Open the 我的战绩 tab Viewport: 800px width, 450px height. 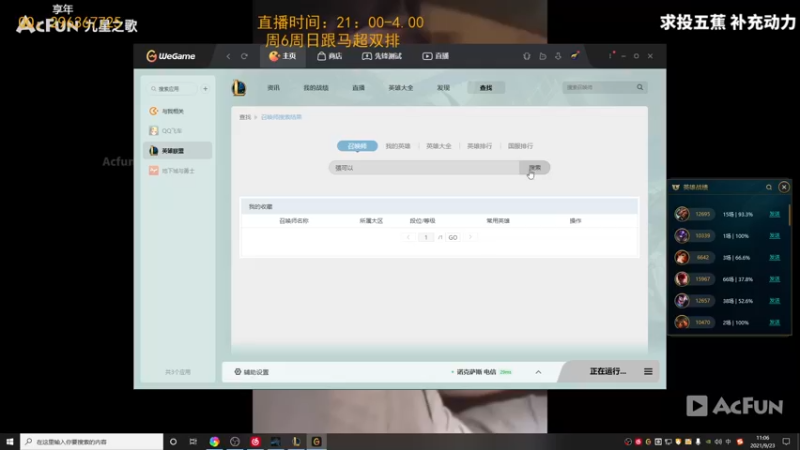[316, 88]
